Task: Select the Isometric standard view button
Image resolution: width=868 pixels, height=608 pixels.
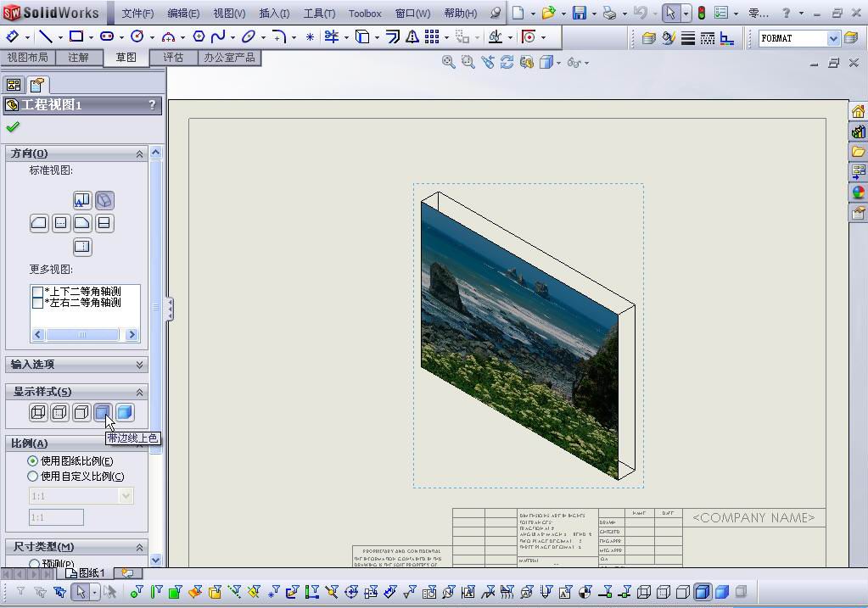Action: [104, 200]
